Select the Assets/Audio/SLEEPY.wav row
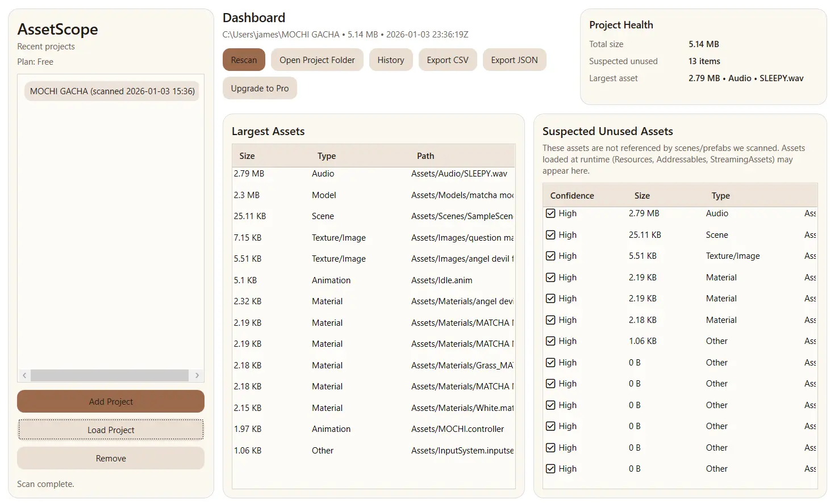 click(374, 174)
